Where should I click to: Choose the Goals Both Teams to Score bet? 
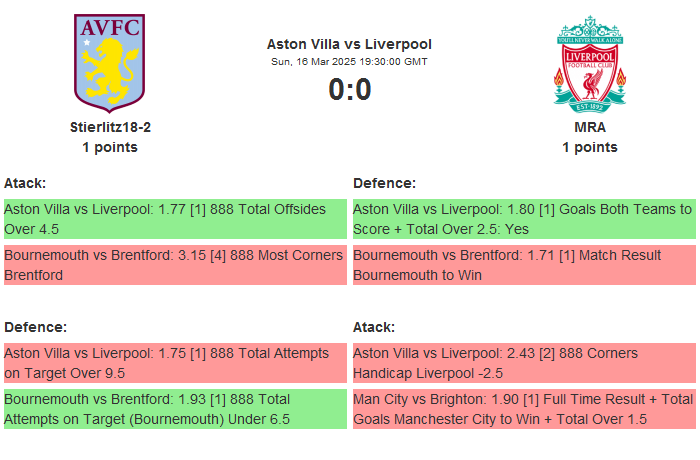(x=523, y=219)
